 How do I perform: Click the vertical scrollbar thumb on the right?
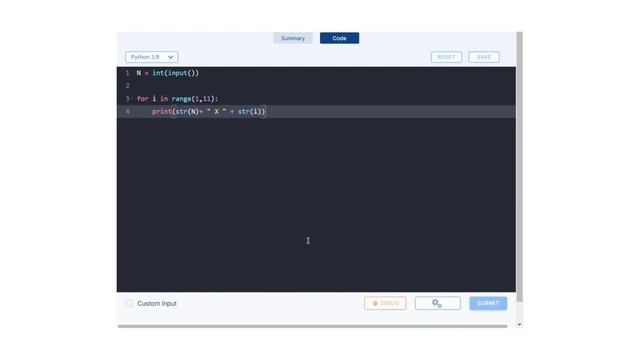tap(519, 167)
